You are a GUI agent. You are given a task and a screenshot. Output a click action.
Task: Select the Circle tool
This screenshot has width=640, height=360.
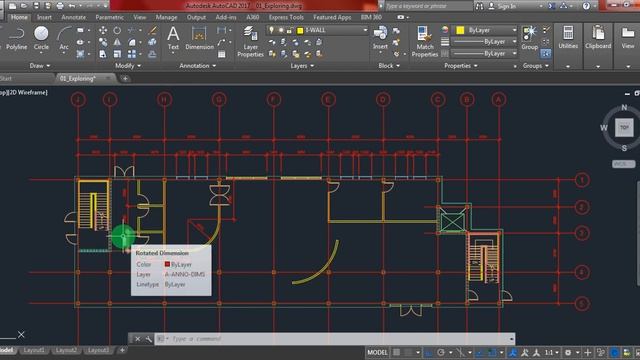coord(41,38)
